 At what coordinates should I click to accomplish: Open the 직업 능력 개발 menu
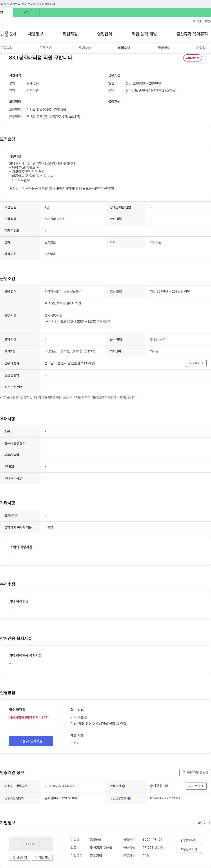144,34
